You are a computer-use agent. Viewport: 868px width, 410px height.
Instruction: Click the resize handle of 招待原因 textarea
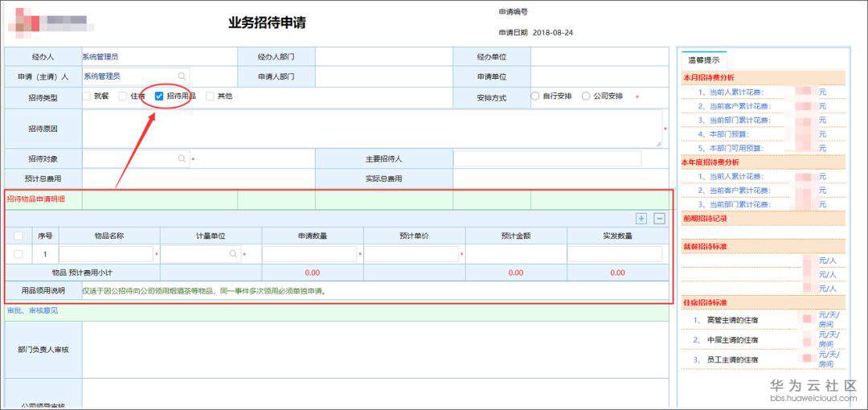(659, 144)
